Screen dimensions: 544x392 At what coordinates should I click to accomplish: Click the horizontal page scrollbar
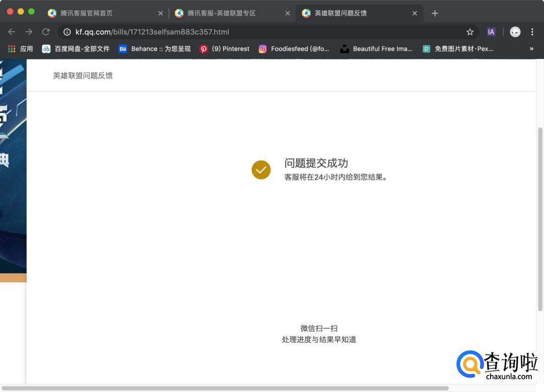225,388
